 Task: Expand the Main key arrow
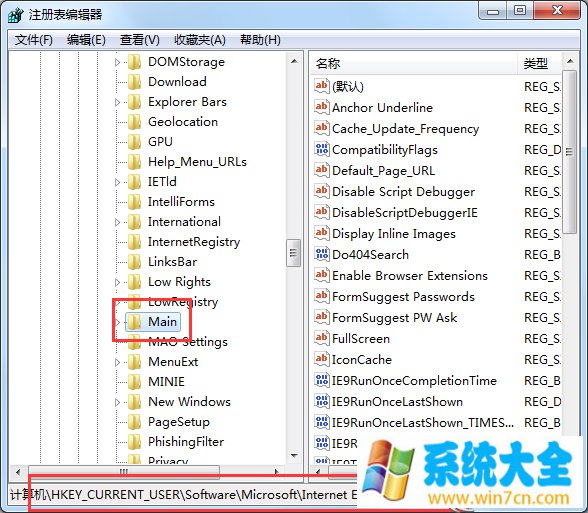pyautogui.click(x=117, y=322)
